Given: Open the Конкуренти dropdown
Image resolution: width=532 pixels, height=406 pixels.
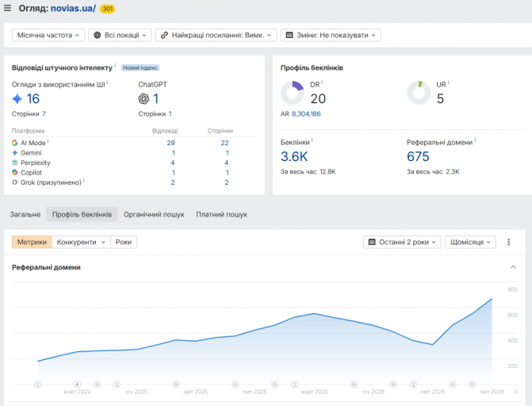Looking at the screenshot, I should point(81,242).
